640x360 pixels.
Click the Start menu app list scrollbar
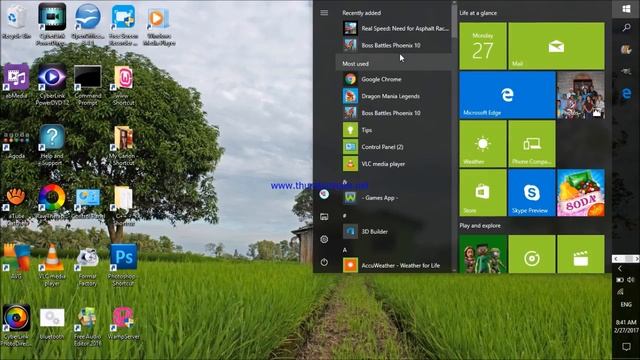click(454, 20)
